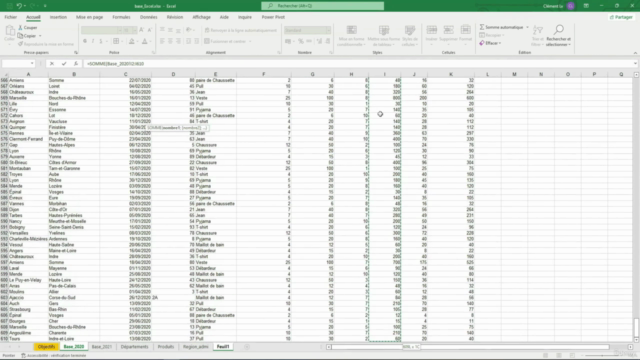Expand the Somme automatique arrow
The width and height of the screenshot is (640, 360).
click(x=527, y=27)
